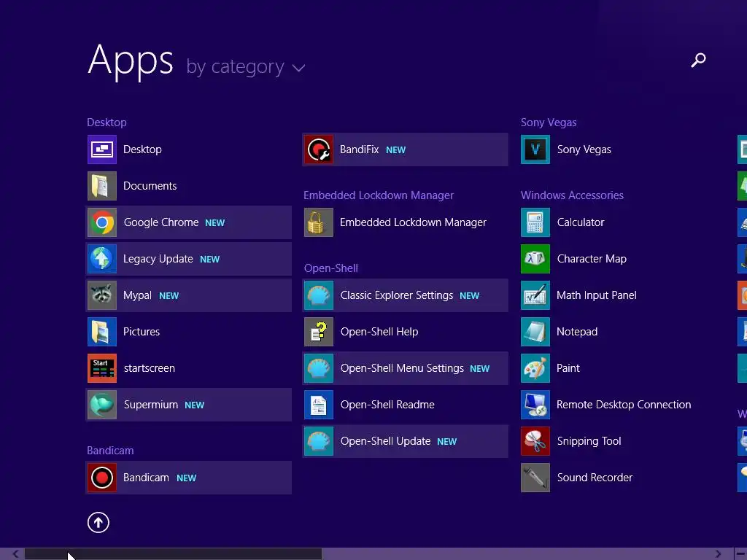Image resolution: width=747 pixels, height=560 pixels.
Task: Select the Desktop category header
Action: (107, 122)
